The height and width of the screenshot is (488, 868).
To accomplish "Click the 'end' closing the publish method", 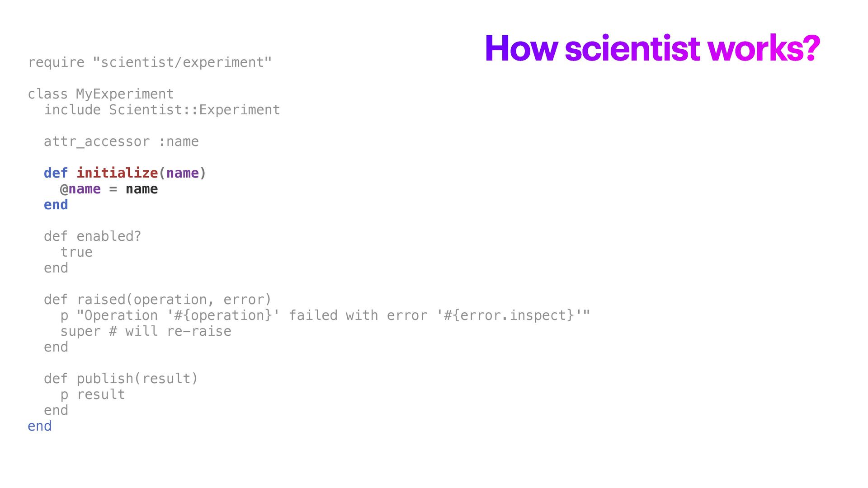I will coord(56,410).
